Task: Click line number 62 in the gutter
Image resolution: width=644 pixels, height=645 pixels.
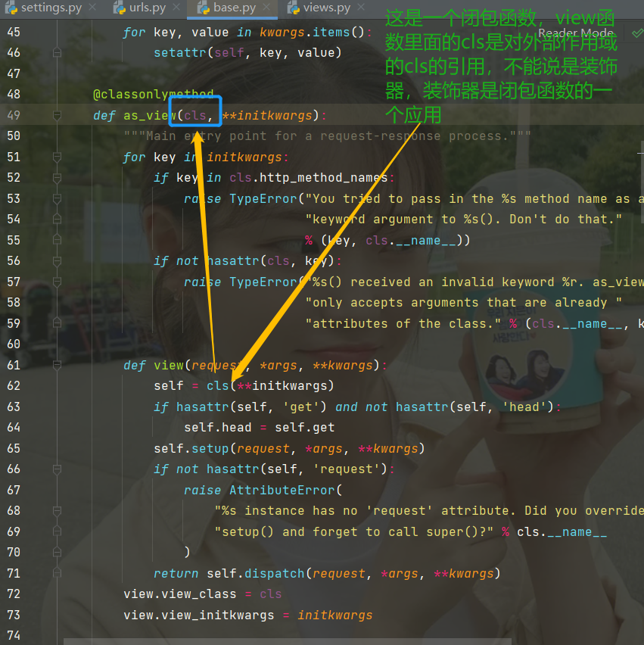Action: pyautogui.click(x=14, y=386)
